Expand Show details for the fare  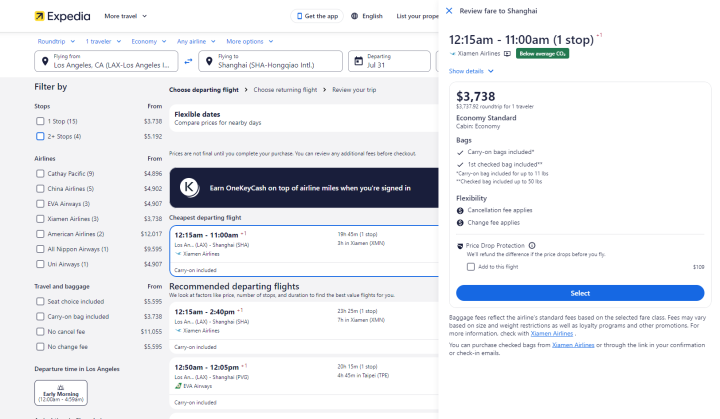coord(471,71)
